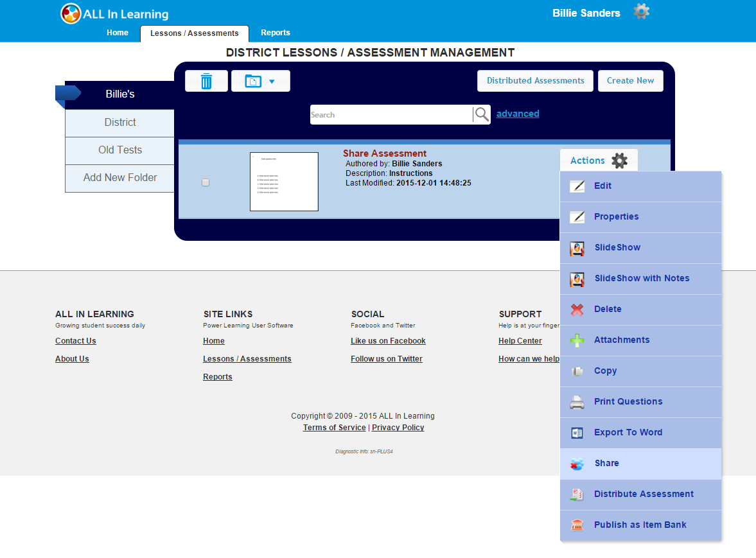Click the Export To Word icon
Image resolution: width=756 pixels, height=558 pixels.
point(577,433)
